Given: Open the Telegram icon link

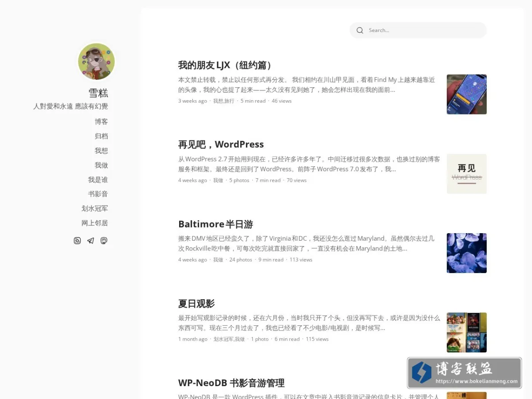Looking at the screenshot, I should pos(90,241).
